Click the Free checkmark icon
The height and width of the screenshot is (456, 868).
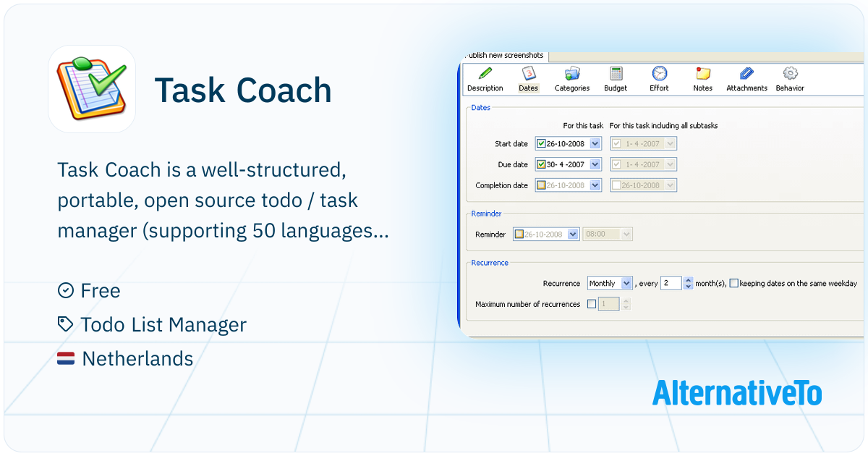pyautogui.click(x=66, y=290)
